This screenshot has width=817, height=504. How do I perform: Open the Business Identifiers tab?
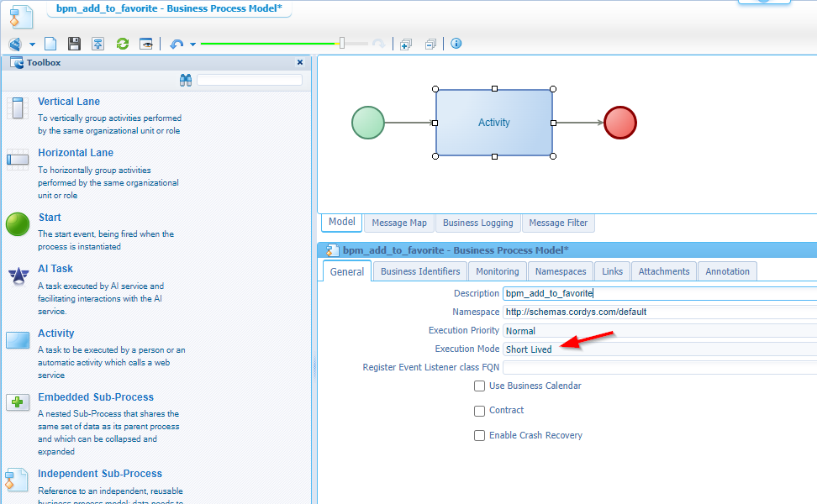click(420, 271)
